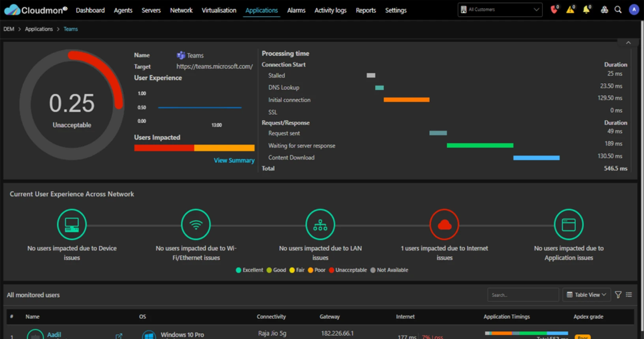Click the users Search input field
Screen dimensions: 644x339
click(x=523, y=295)
